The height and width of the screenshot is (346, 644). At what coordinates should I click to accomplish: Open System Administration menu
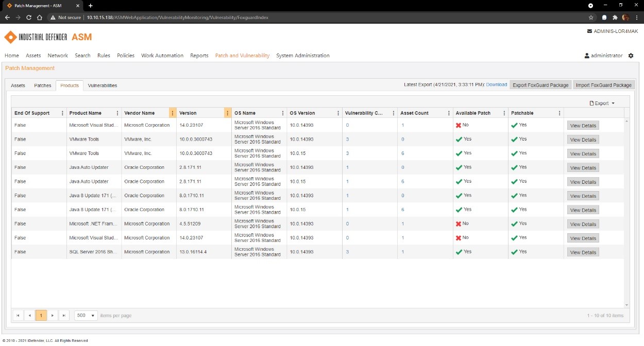303,56
